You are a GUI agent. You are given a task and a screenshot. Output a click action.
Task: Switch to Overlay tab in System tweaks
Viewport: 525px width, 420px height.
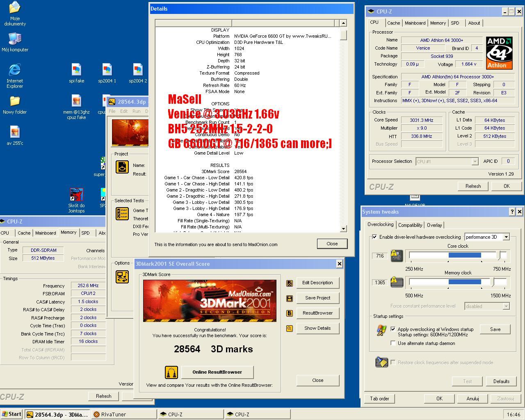coord(434,225)
